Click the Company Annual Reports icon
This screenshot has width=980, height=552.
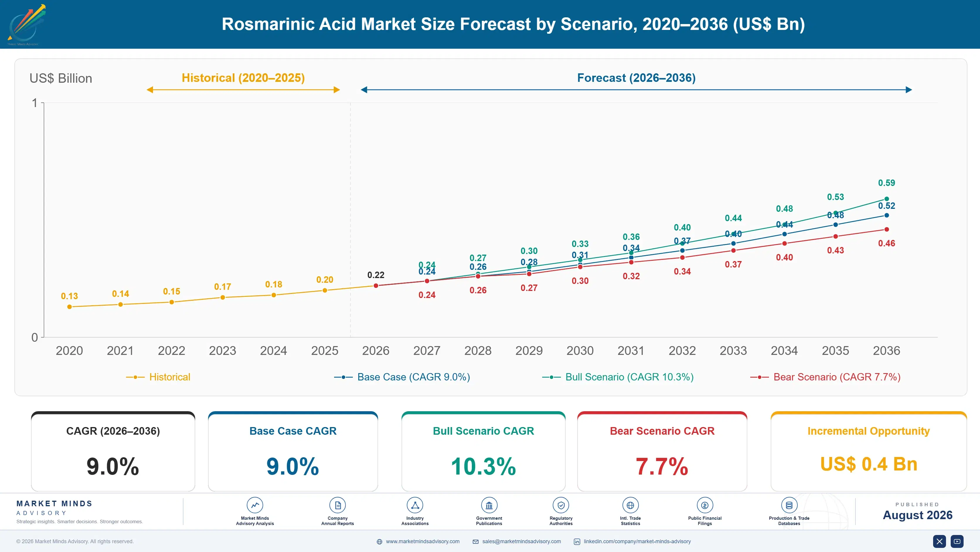tap(337, 505)
